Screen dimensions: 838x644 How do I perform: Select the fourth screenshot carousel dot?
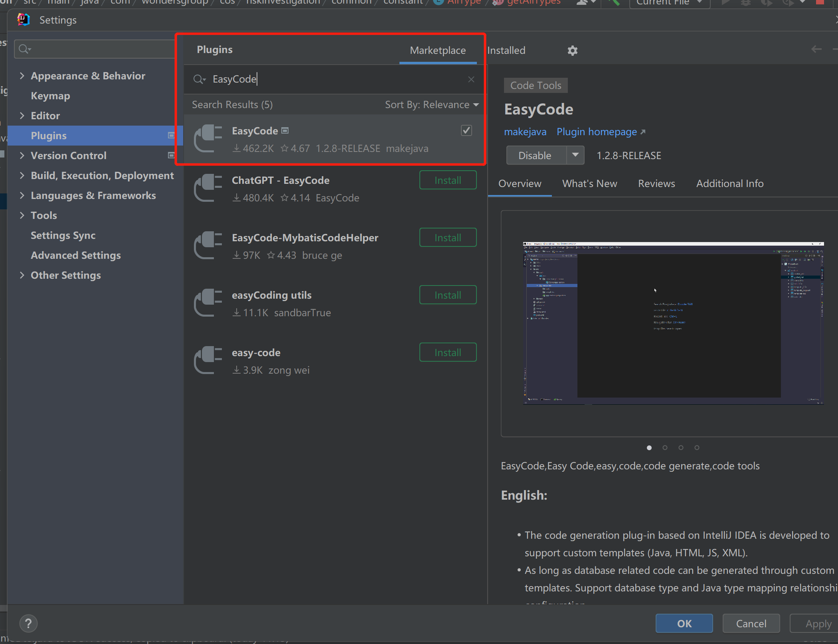tap(697, 447)
